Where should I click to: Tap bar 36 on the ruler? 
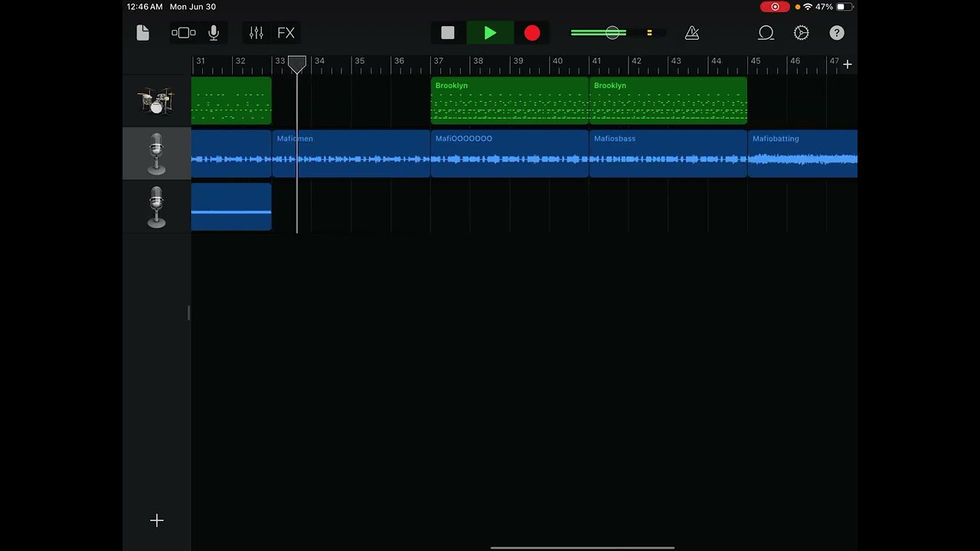399,61
